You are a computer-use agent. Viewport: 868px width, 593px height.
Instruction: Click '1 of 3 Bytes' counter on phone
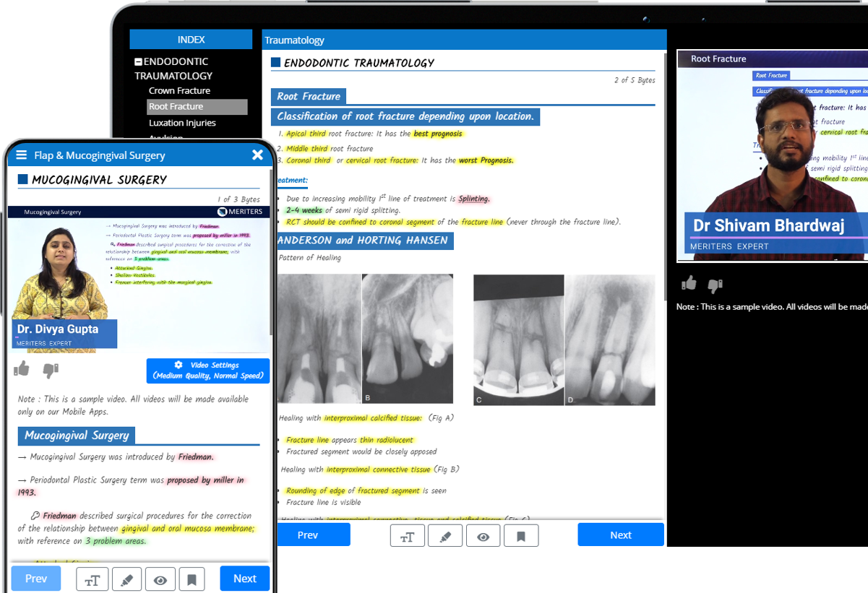tap(239, 199)
